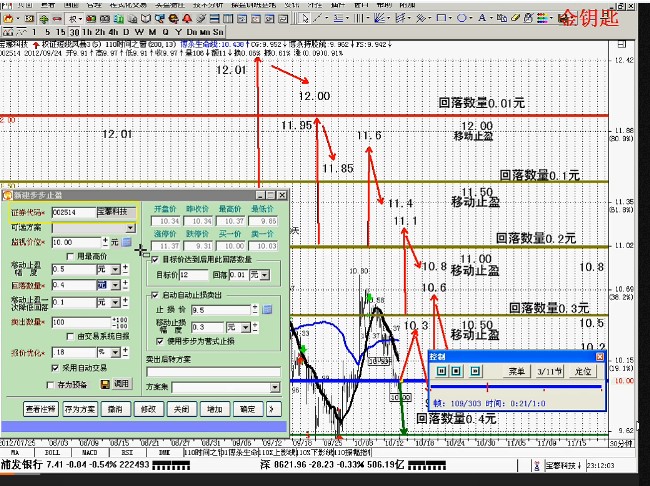
Task: Uncheck the 采用自动交易 checkbox
Action: point(55,368)
